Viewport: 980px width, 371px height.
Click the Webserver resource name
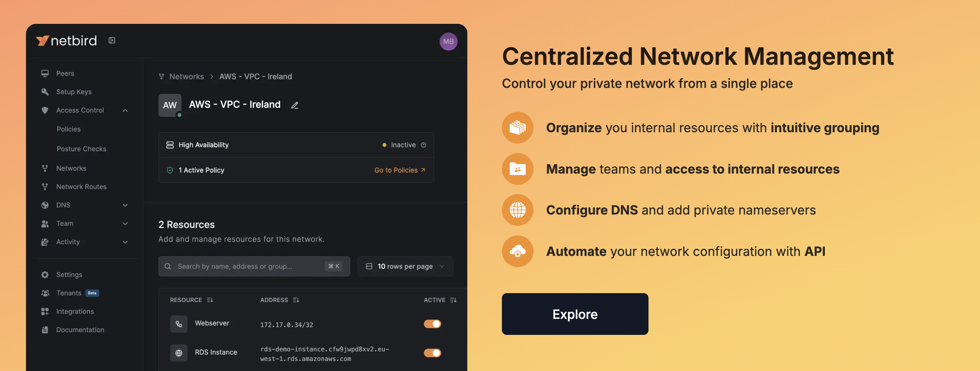click(x=212, y=323)
